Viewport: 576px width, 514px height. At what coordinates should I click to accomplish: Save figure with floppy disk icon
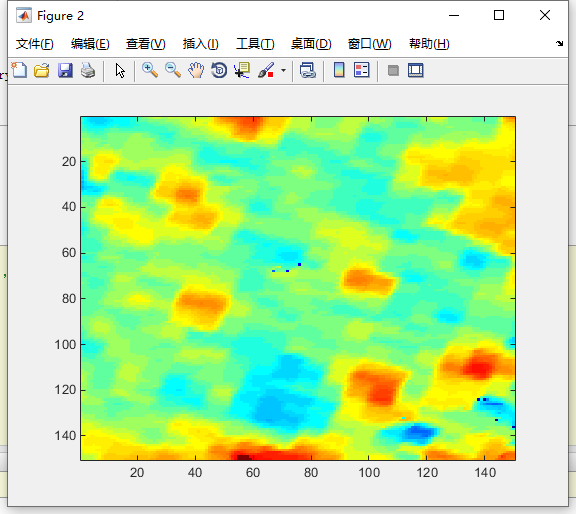tap(65, 70)
